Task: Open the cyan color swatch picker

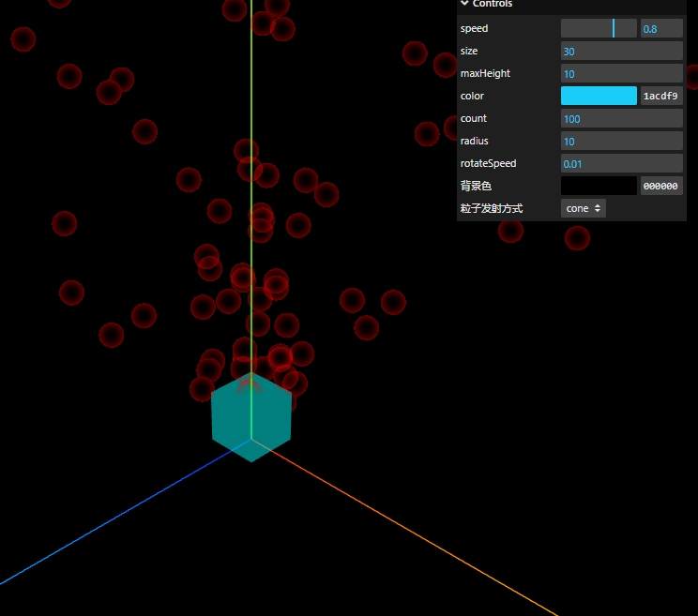Action: 599,96
